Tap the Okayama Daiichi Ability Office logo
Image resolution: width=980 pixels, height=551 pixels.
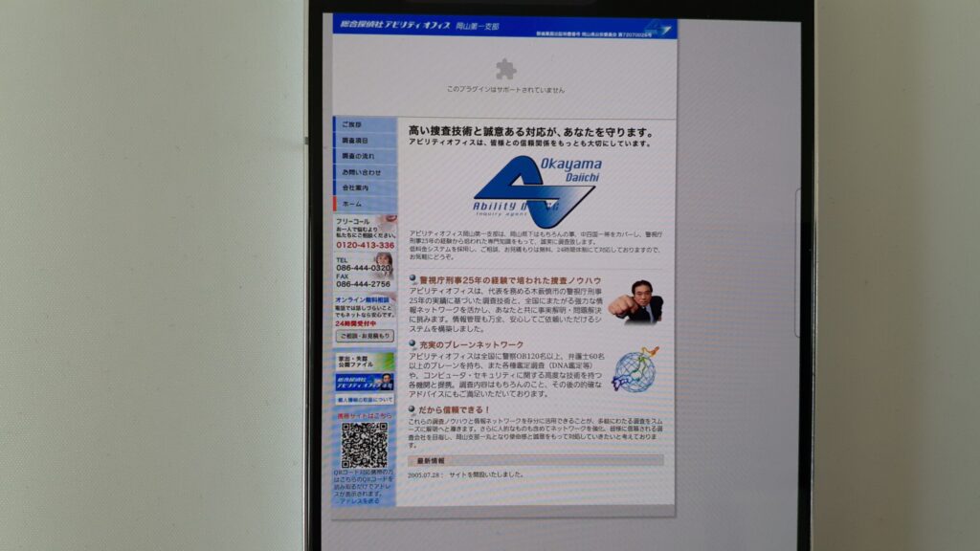click(536, 191)
